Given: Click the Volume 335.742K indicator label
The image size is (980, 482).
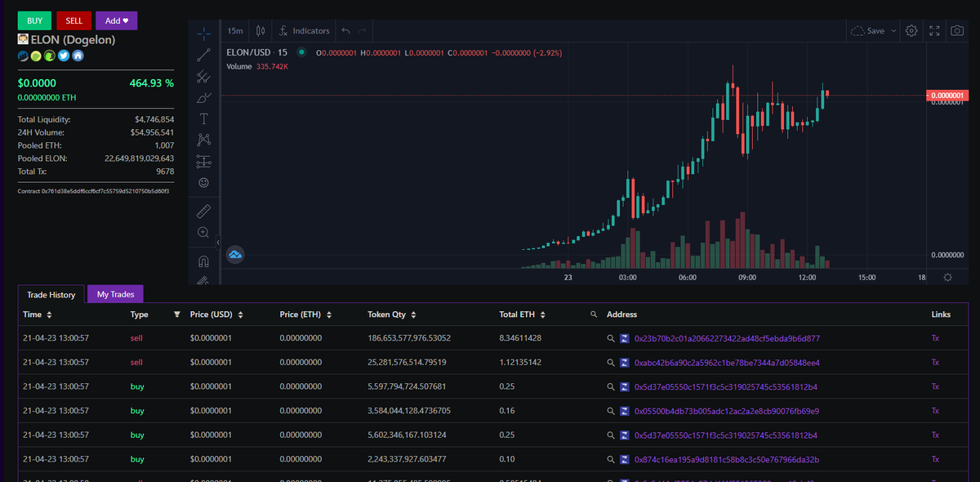Looking at the screenshot, I should tap(257, 66).
